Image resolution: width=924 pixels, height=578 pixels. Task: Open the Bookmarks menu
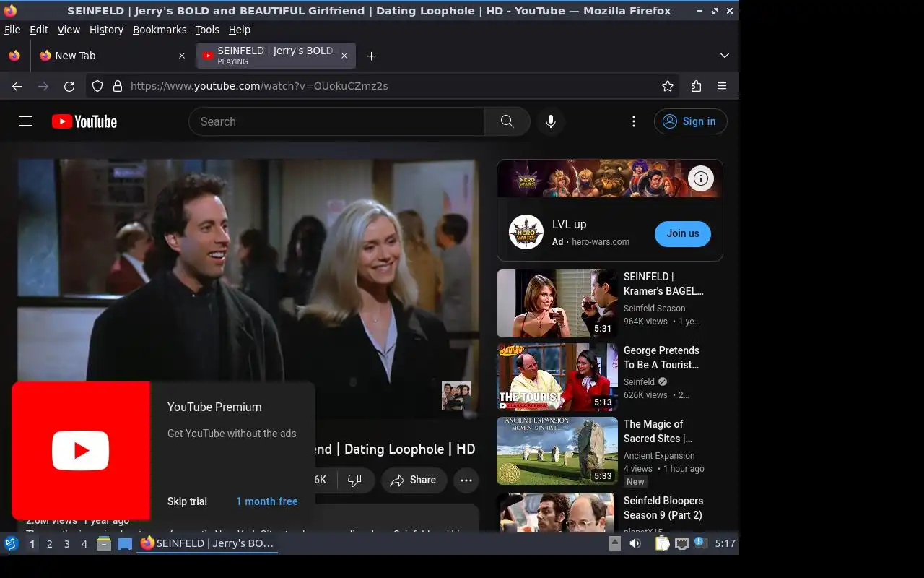pos(160,30)
